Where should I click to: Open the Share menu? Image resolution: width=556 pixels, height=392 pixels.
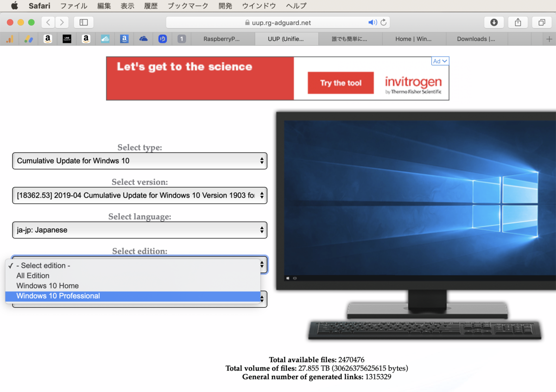(518, 22)
